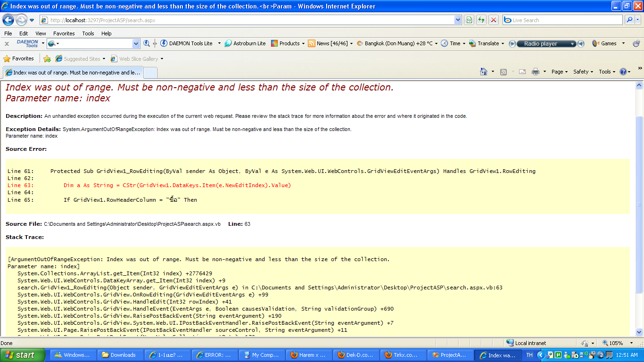Open the Edit menu

click(x=24, y=33)
